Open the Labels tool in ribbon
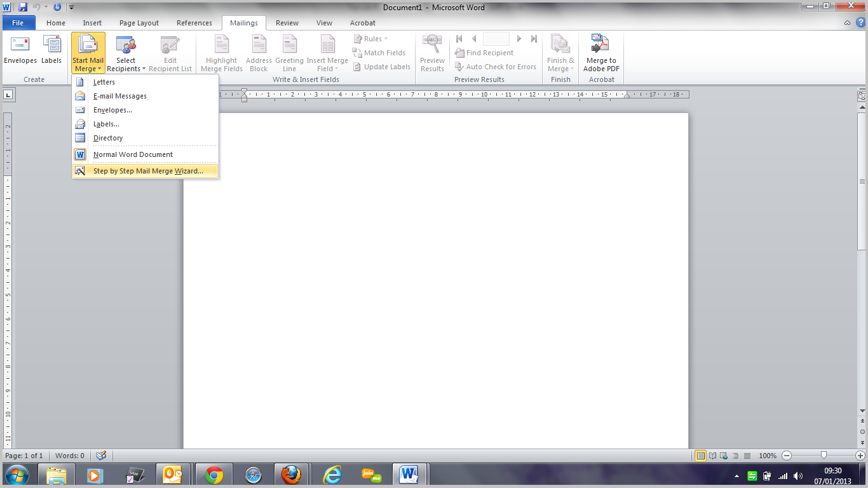Image resolution: width=868 pixels, height=488 pixels. [x=51, y=51]
